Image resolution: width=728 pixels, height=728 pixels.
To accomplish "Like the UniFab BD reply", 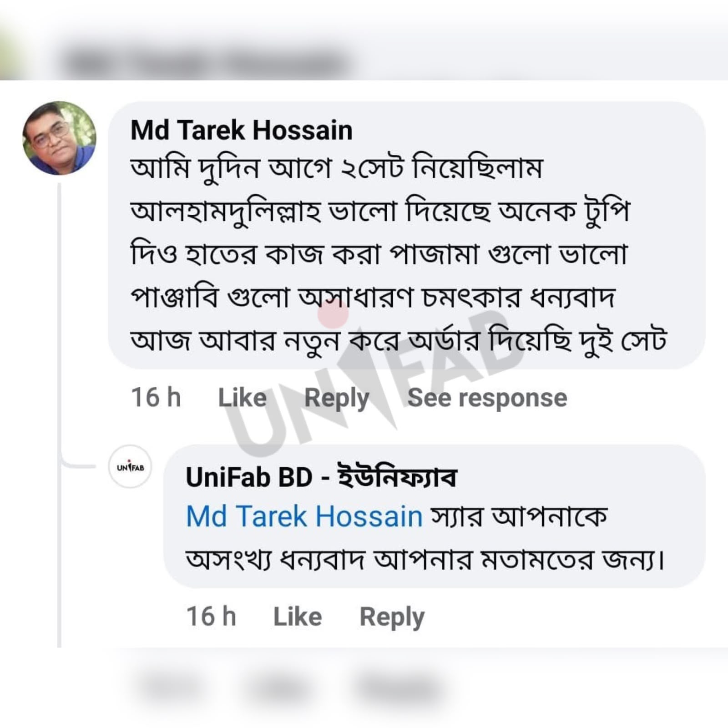I will (x=298, y=617).
